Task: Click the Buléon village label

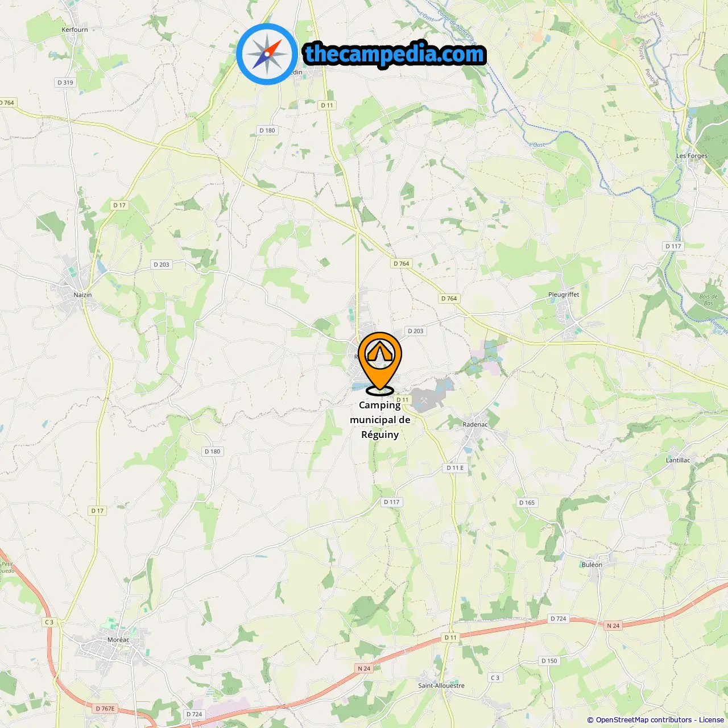Action: 591,565
